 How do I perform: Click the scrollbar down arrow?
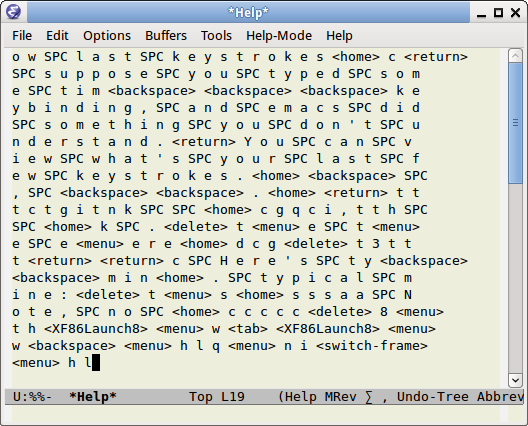(515, 381)
